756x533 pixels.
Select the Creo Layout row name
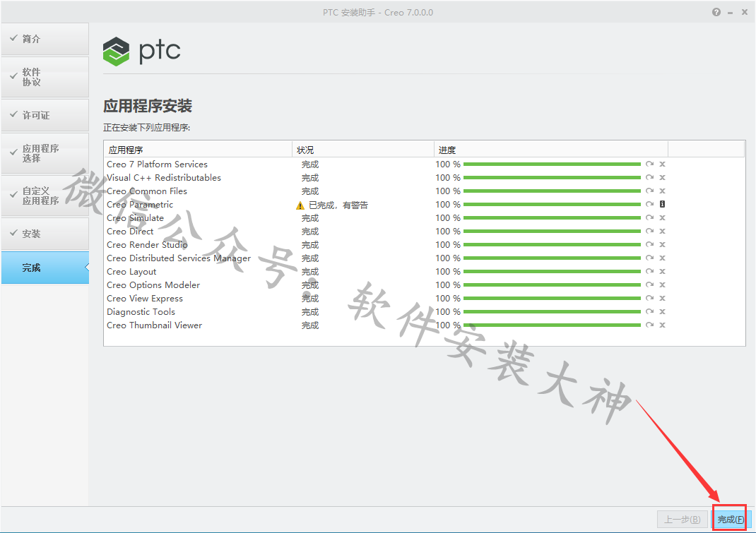pyautogui.click(x=131, y=271)
